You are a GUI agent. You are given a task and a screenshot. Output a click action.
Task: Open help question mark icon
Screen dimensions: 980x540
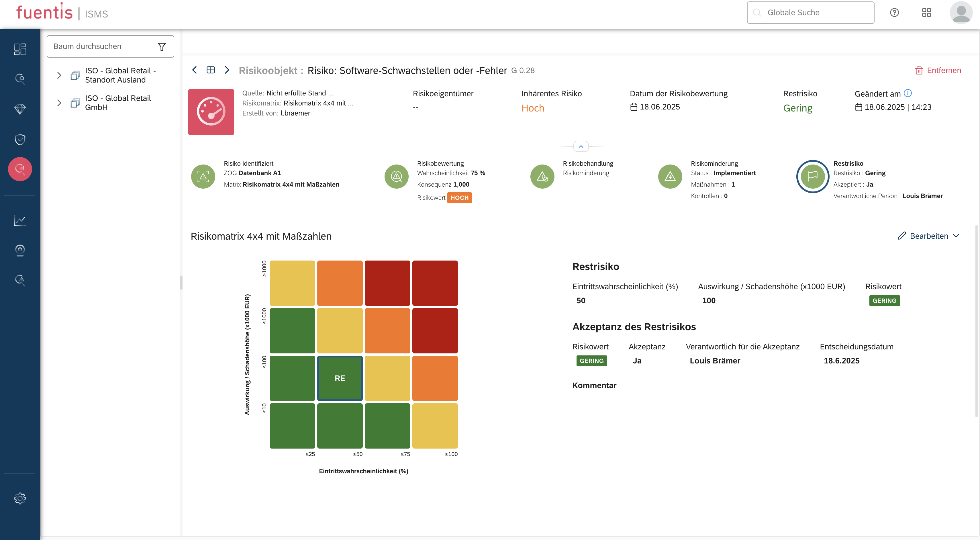(894, 13)
